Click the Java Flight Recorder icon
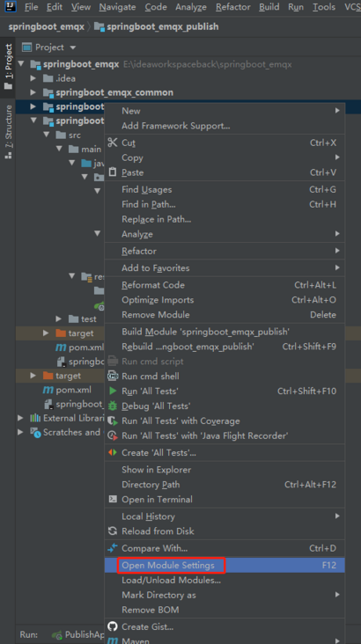Viewport: 361px width, 644px height. click(x=112, y=435)
